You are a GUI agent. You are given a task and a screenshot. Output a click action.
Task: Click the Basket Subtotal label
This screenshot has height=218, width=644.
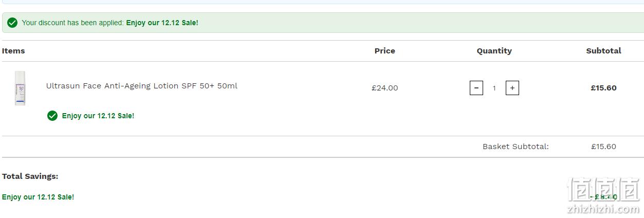click(516, 147)
